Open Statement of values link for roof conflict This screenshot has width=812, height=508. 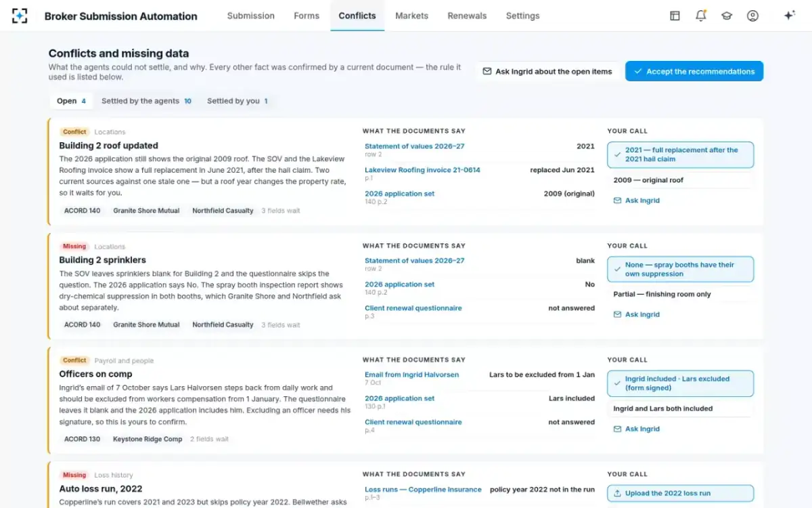(x=415, y=146)
